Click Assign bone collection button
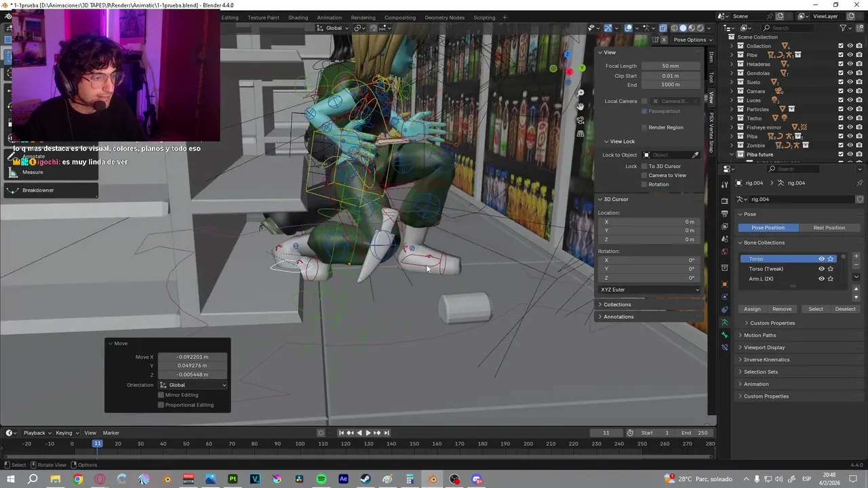This screenshot has height=488, width=868. [x=752, y=309]
